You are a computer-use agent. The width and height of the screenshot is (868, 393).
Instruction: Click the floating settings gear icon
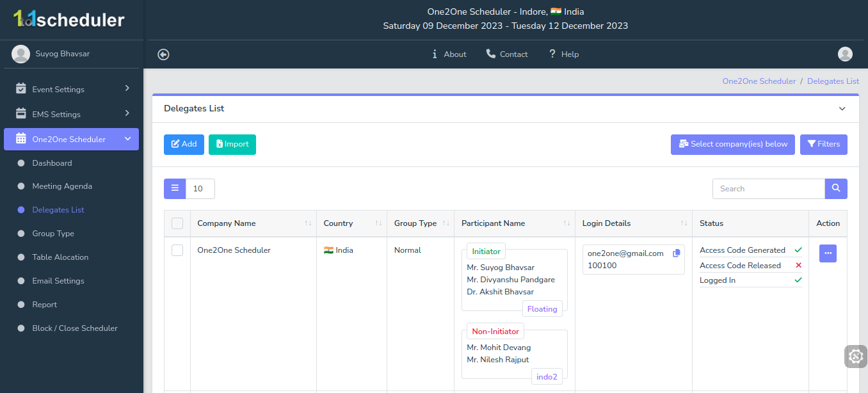coord(855,357)
